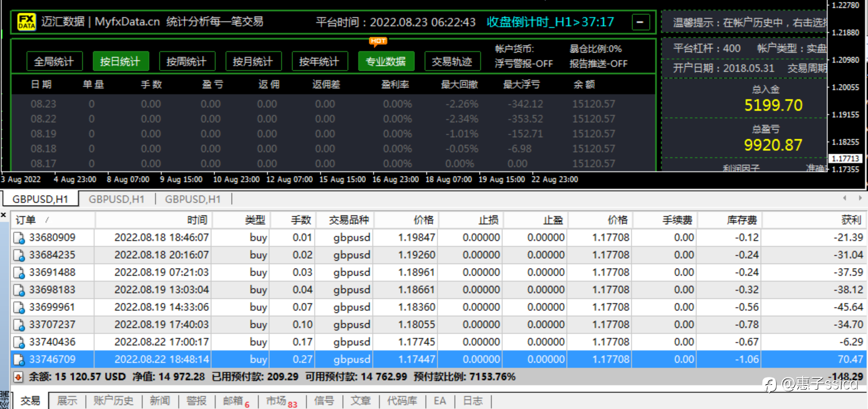Select order number 33740436 text

(52, 342)
